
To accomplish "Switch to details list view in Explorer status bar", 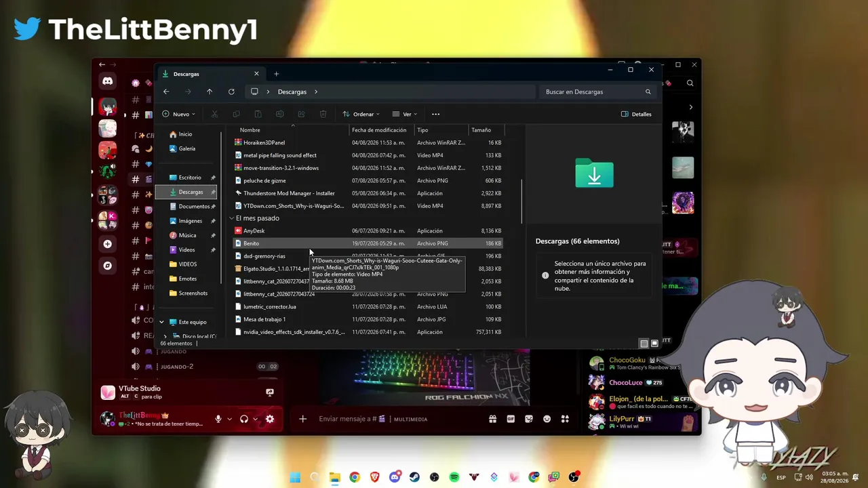I will coord(644,344).
